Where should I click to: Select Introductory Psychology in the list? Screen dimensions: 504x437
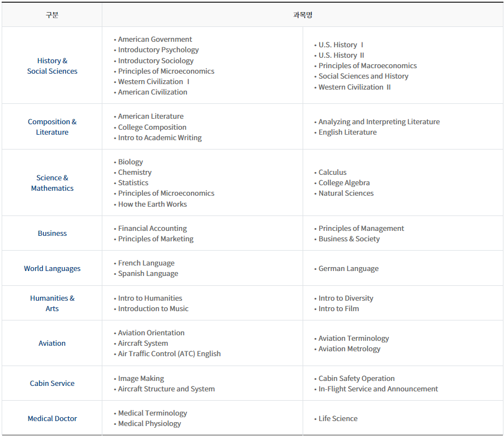click(x=158, y=50)
